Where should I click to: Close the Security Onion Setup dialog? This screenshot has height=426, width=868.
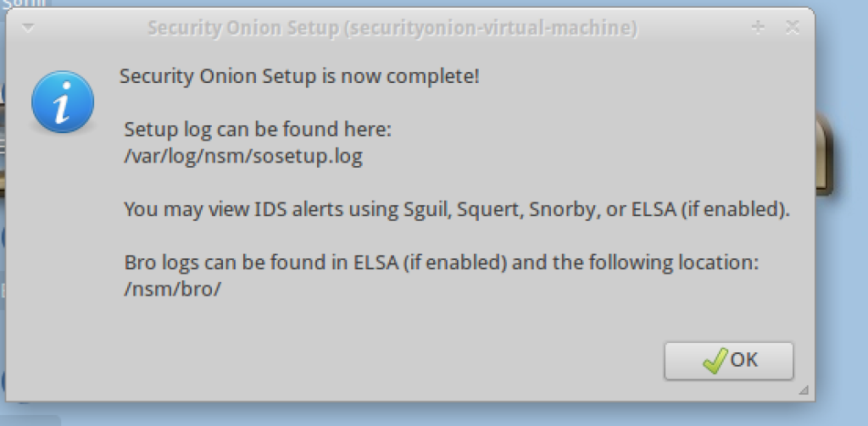pyautogui.click(x=793, y=28)
